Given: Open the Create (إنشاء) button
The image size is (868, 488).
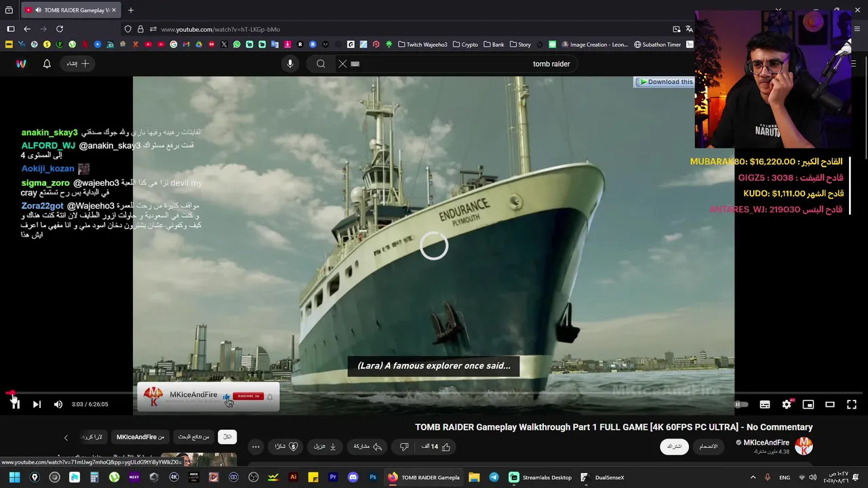Looking at the screenshot, I should click(x=78, y=64).
